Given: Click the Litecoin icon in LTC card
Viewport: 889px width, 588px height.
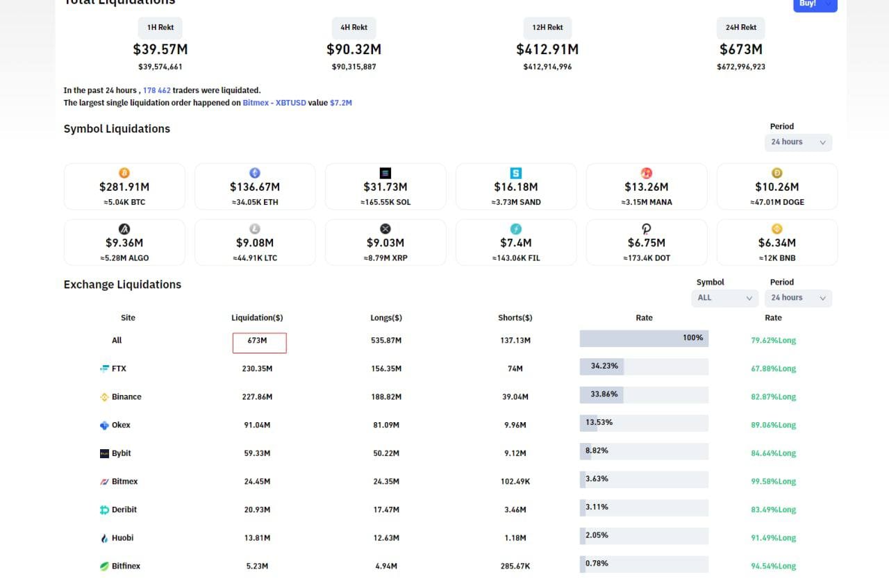Looking at the screenshot, I should [255, 229].
